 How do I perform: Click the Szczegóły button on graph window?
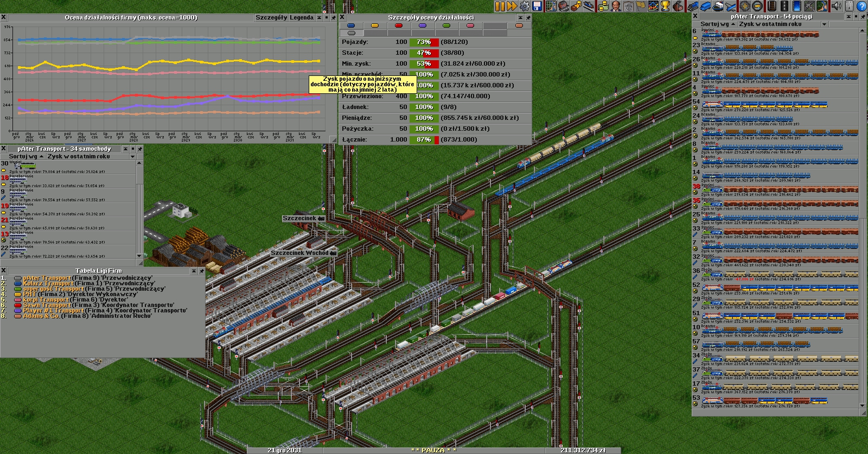click(271, 17)
